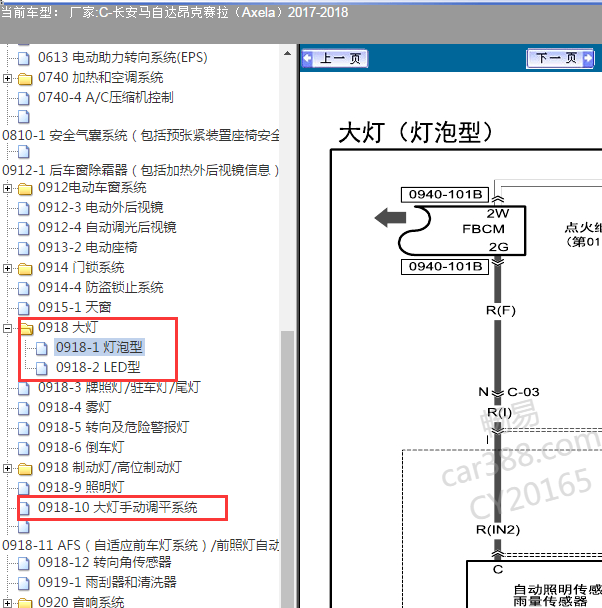Click the page icon beside 0918-4 雾灯

pyautogui.click(x=24, y=408)
